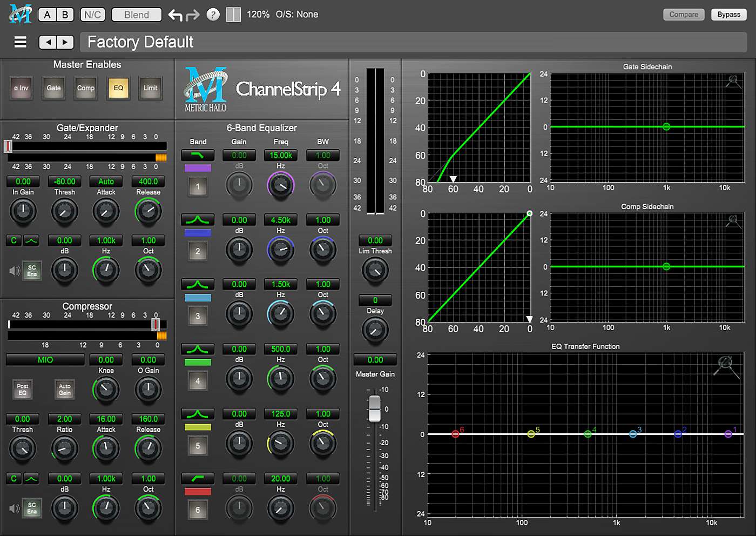Click the redo arrow icon
Viewport: 756px width, 536px height.
pos(193,15)
